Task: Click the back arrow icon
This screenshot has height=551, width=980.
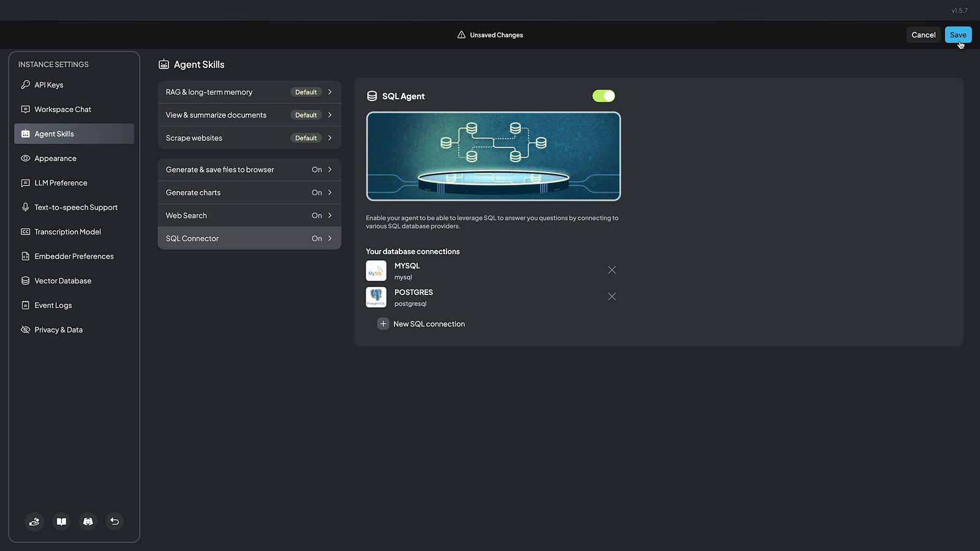Action: pos(115,522)
